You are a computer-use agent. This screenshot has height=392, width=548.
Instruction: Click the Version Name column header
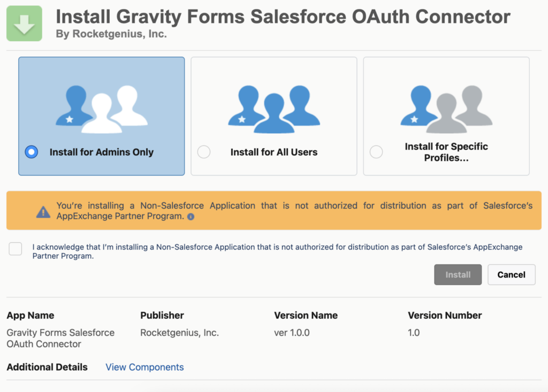pyautogui.click(x=306, y=316)
